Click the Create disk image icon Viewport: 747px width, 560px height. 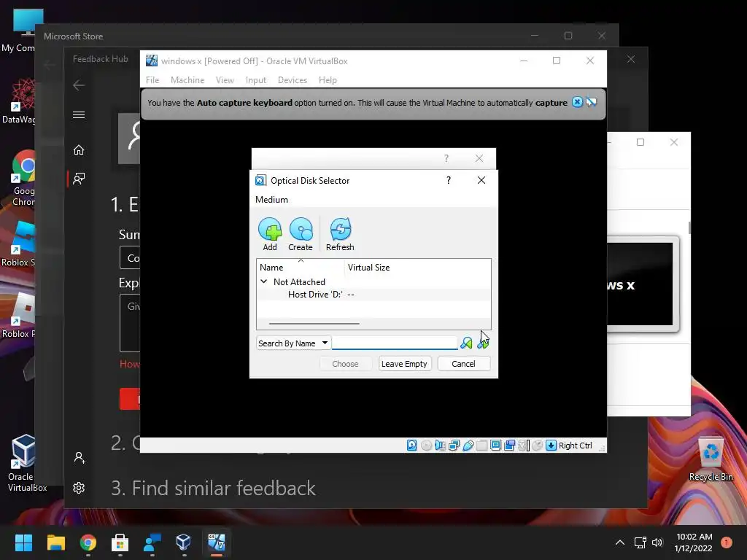[x=301, y=234]
